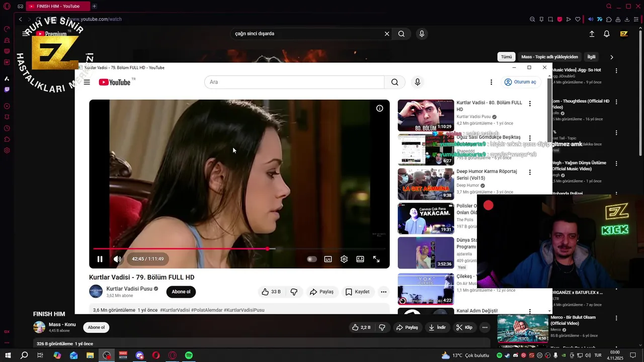The image size is (644, 362).
Task: Focus the 'Ara' search field
Action: coord(294,82)
